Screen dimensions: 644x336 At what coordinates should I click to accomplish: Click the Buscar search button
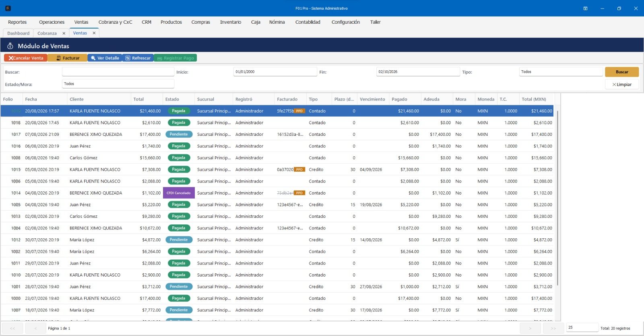click(622, 72)
